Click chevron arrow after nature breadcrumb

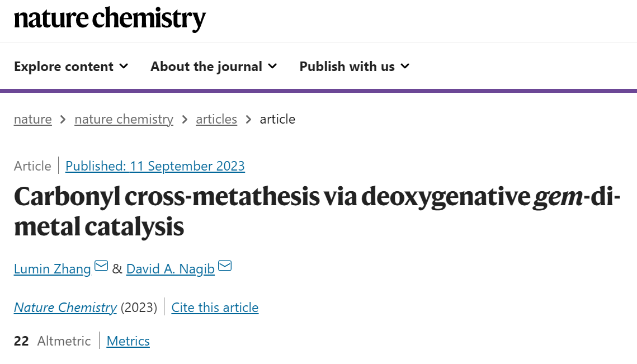[x=63, y=120]
